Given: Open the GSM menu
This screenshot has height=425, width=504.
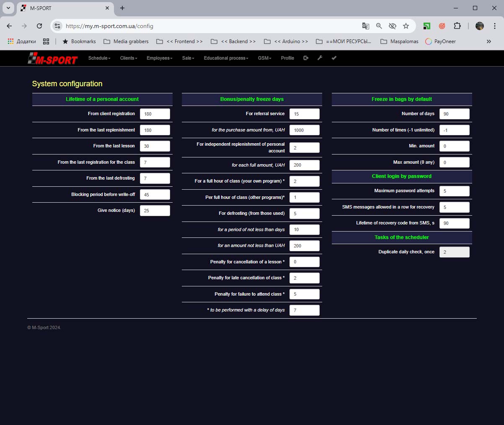Looking at the screenshot, I should 264,58.
